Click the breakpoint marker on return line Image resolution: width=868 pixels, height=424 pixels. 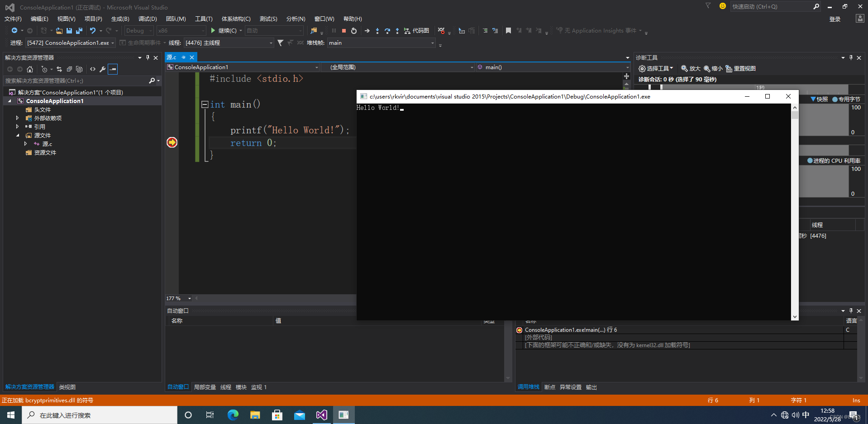click(x=172, y=142)
